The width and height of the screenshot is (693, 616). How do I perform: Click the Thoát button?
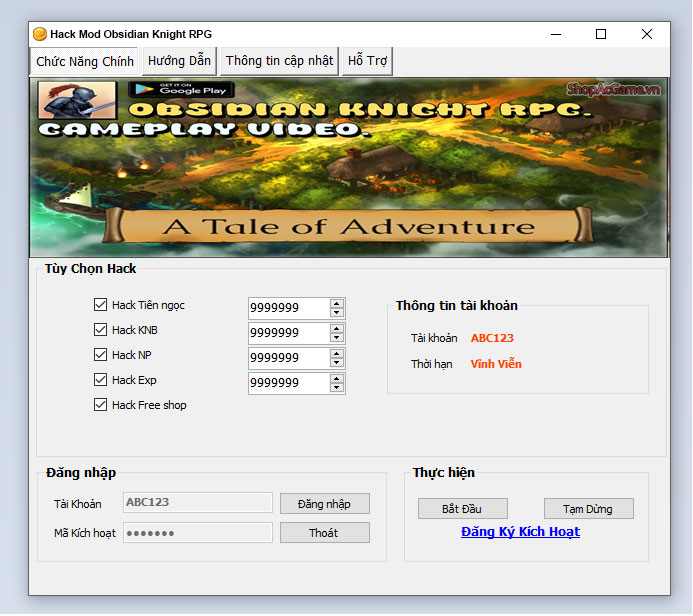point(324,533)
